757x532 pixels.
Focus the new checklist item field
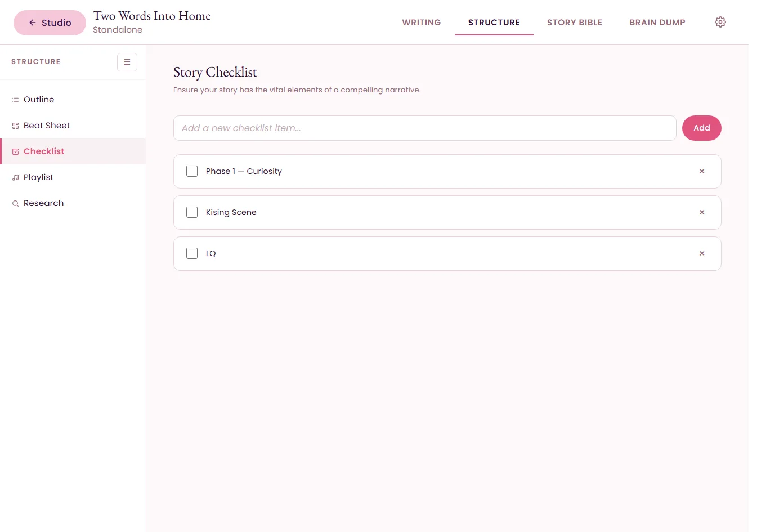424,128
